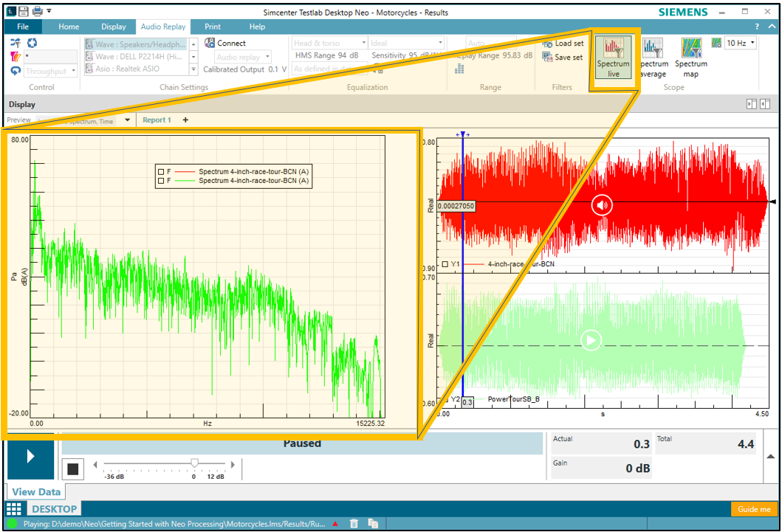Screen dimensions: 782x532
Task: Toggle the Y2 PowerTourSB_B checkbox
Action: pos(445,400)
